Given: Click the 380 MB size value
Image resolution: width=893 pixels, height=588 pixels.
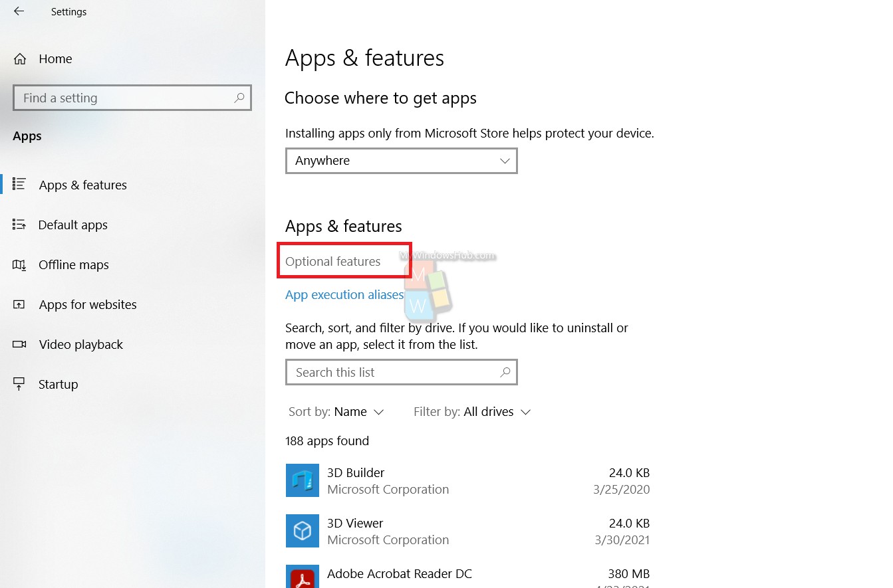Looking at the screenshot, I should (x=628, y=573).
